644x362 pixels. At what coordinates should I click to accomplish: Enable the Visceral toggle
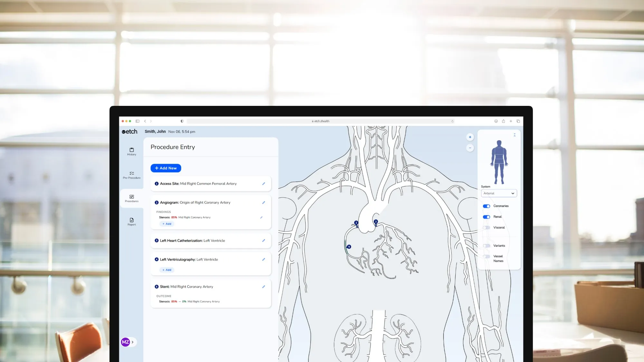click(x=486, y=227)
